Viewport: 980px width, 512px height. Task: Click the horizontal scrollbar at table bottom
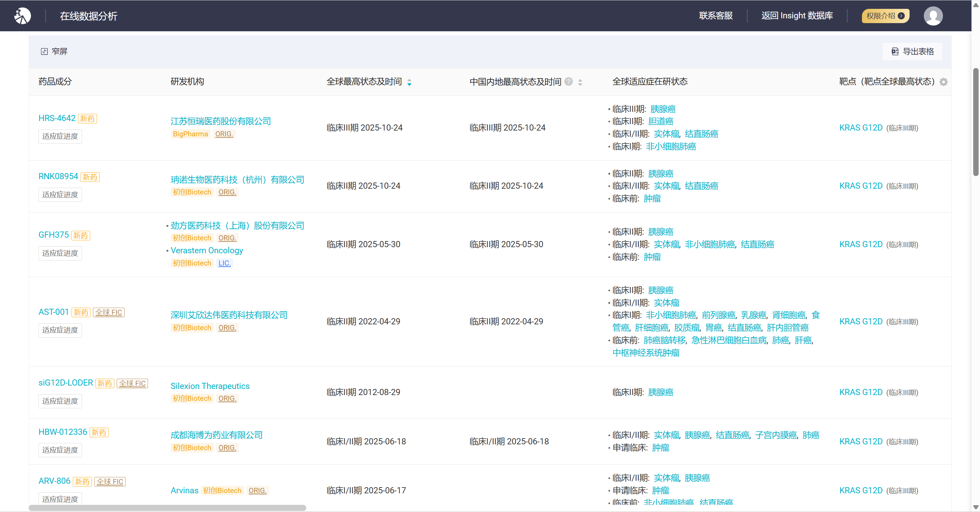167,508
